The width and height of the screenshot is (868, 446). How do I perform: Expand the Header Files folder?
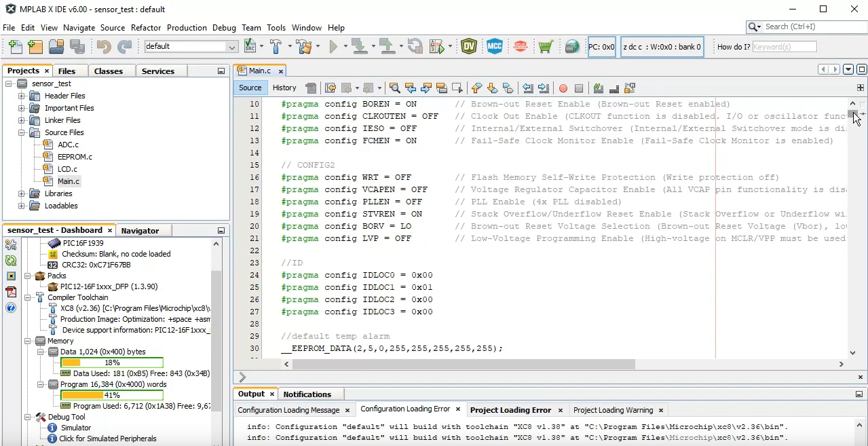coord(22,96)
